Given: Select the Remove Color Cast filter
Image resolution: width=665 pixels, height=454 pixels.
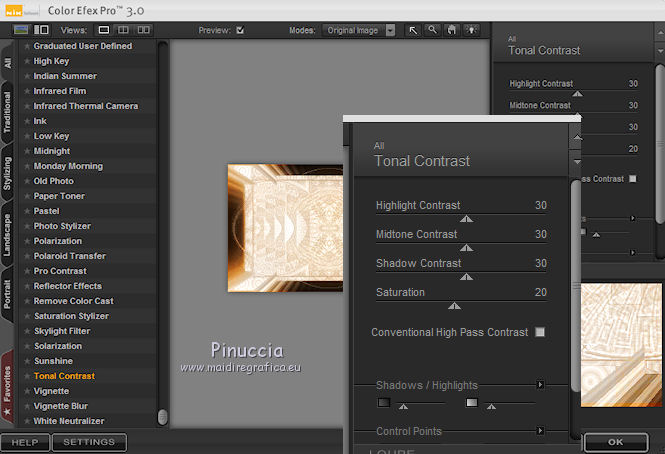Looking at the screenshot, I should tap(73, 301).
